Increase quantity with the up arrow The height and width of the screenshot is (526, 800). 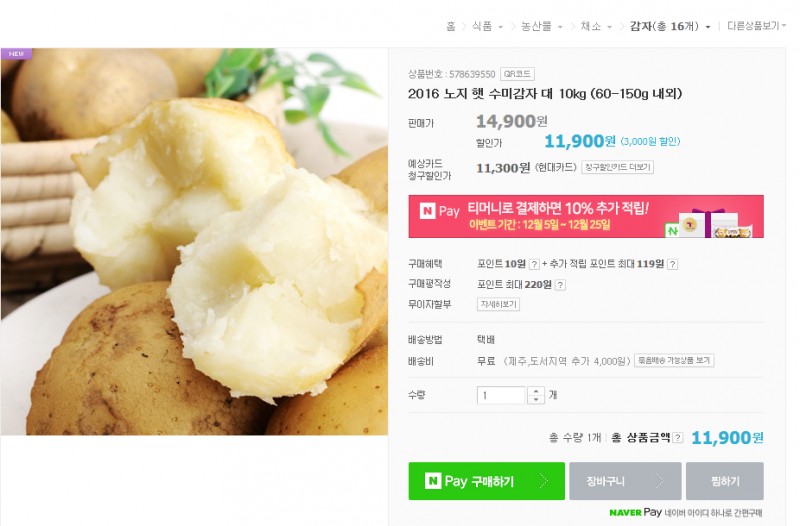click(536, 391)
